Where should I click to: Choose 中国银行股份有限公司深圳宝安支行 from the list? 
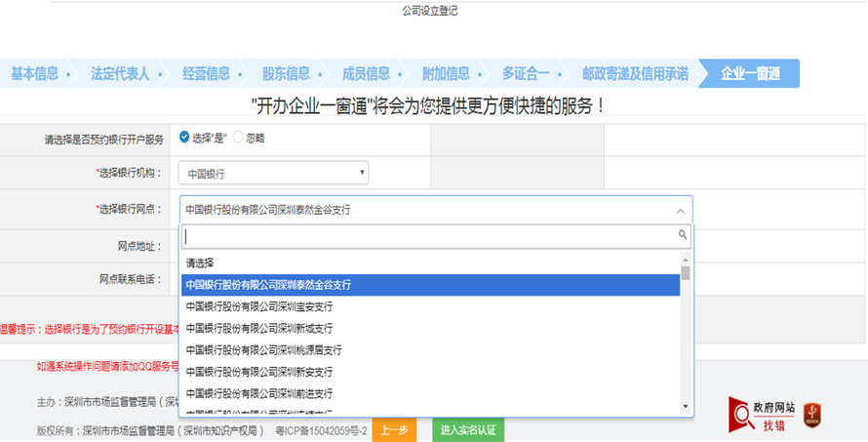coord(258,306)
